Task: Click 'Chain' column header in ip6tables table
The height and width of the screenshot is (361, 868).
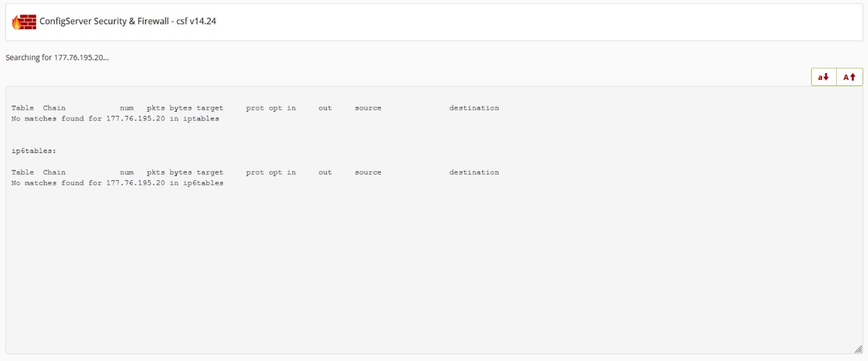Action: 54,172
